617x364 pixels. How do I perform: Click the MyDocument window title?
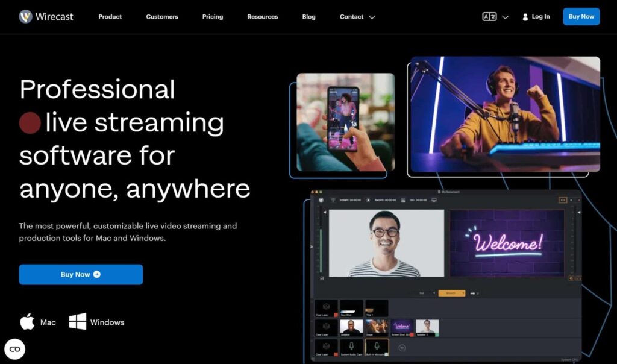point(448,192)
